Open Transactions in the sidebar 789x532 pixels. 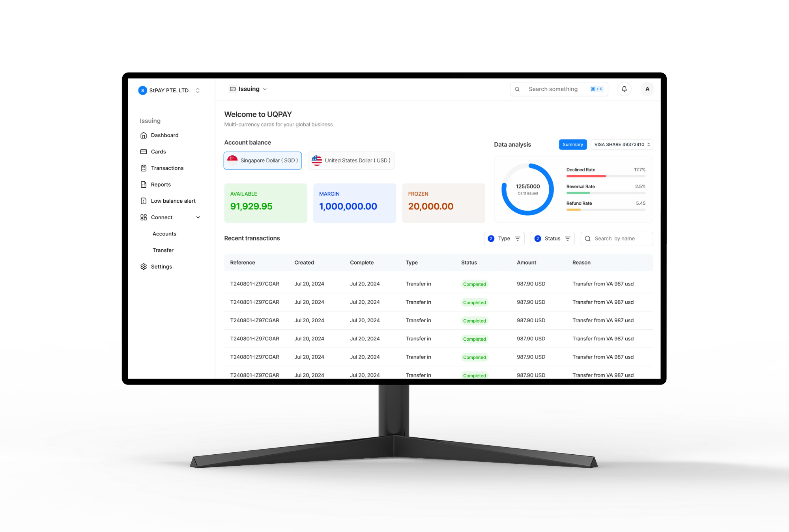pos(167,168)
